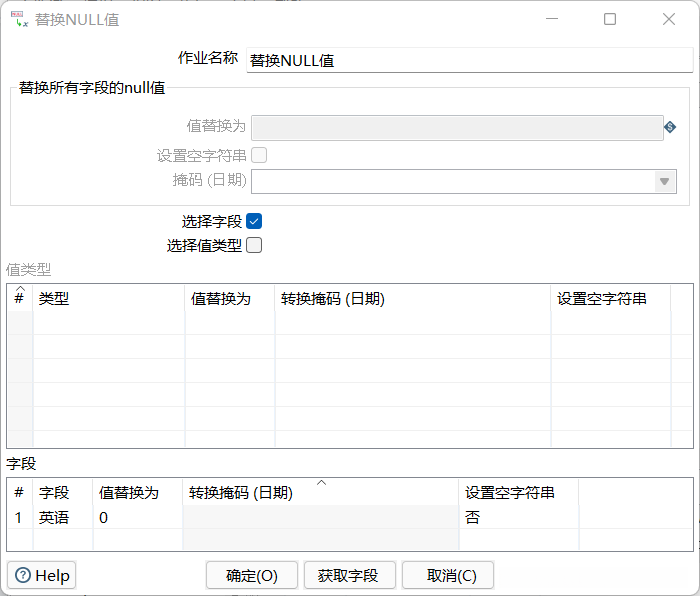Click 转换掩码 (日期) header in fields table
700x596 pixels.
point(321,492)
